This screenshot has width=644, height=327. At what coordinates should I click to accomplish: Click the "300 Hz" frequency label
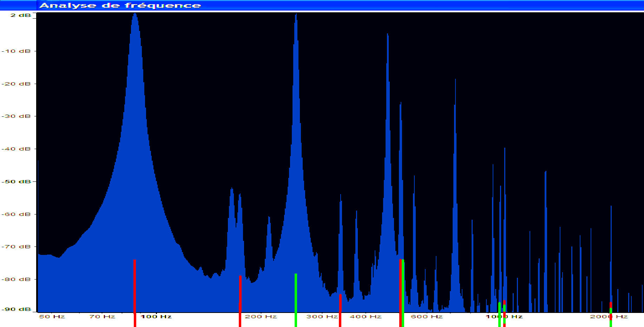pos(322,316)
